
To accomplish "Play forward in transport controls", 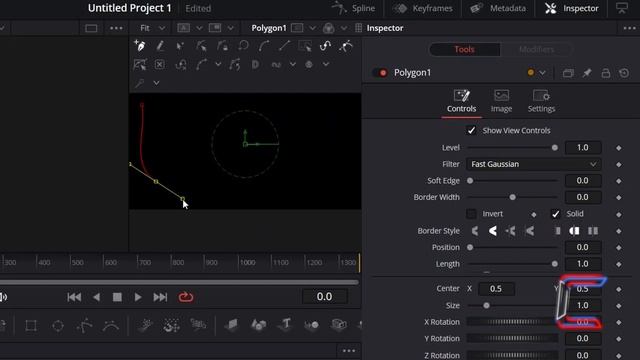I will pyautogui.click(x=138, y=297).
